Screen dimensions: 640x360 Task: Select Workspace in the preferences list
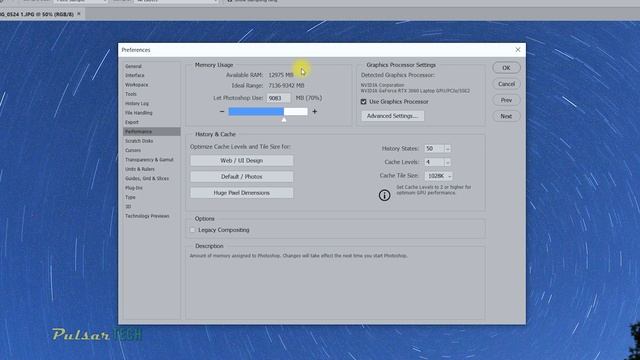[137, 85]
